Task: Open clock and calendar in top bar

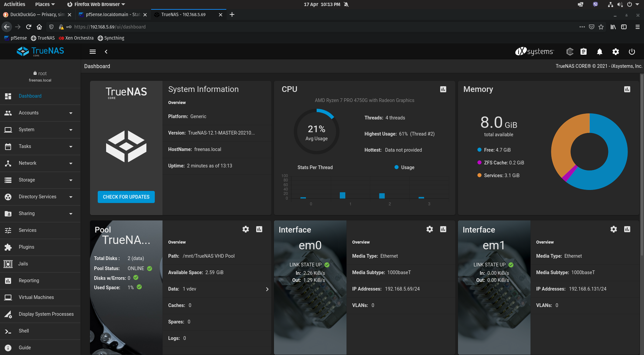Action: [322, 4]
